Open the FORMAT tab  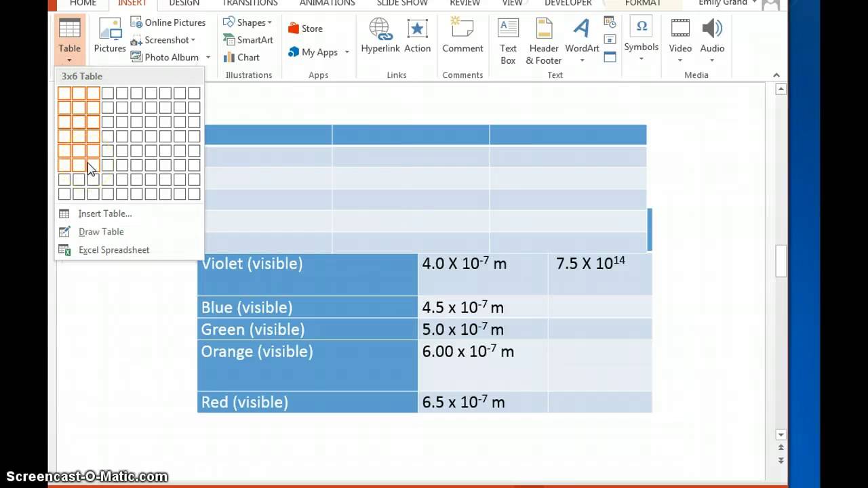[642, 3]
